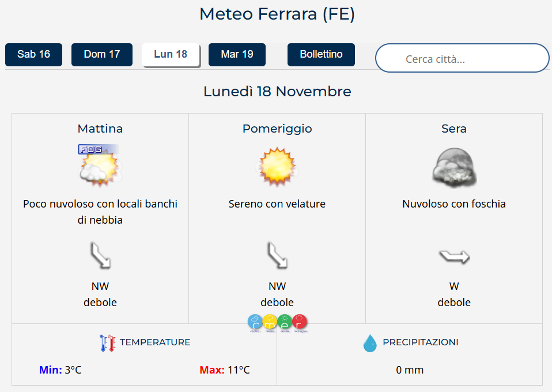Viewport: 552px width, 392px height.
Task: Focus the Cerca città search field
Action: click(462, 58)
